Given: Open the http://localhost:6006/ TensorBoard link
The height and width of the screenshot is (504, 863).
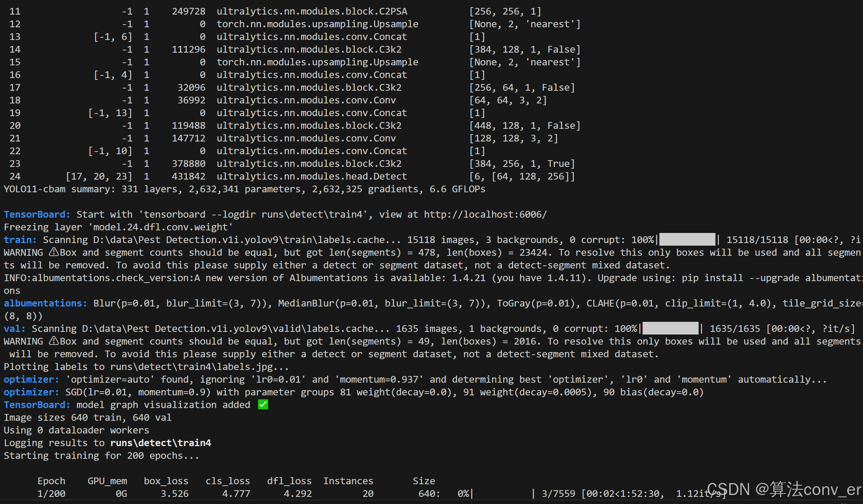Looking at the screenshot, I should (485, 215).
